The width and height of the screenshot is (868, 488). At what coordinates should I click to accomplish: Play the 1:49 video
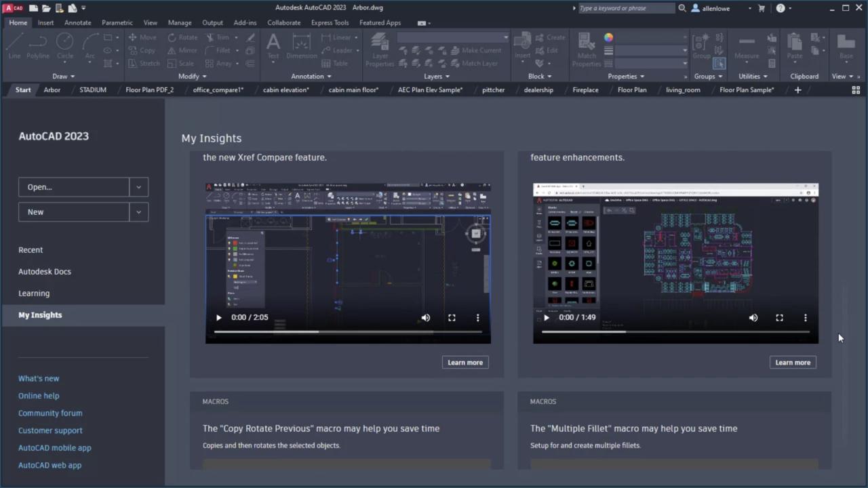pyautogui.click(x=546, y=317)
